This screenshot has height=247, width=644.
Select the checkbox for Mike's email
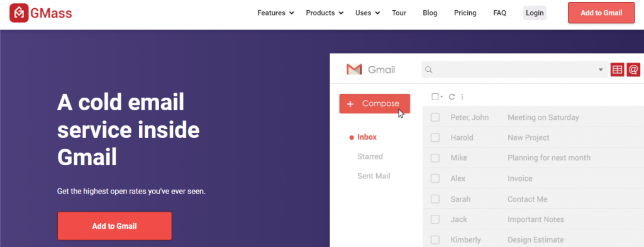point(435,158)
